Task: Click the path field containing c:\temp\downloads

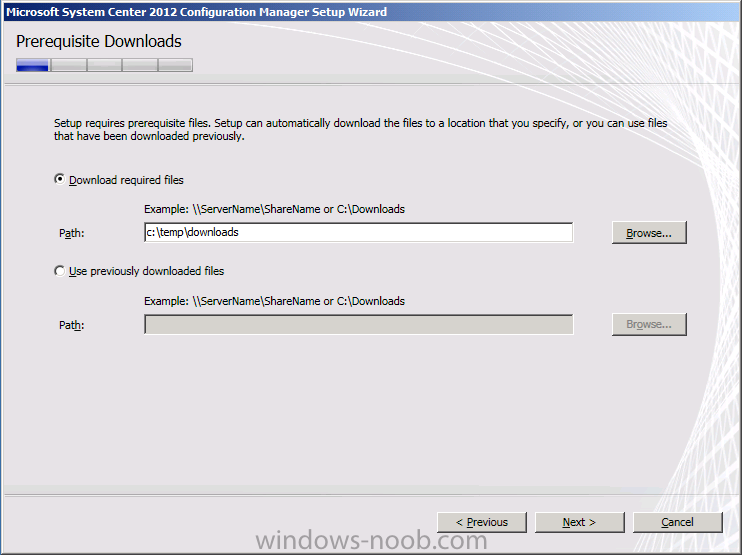Action: pos(358,232)
